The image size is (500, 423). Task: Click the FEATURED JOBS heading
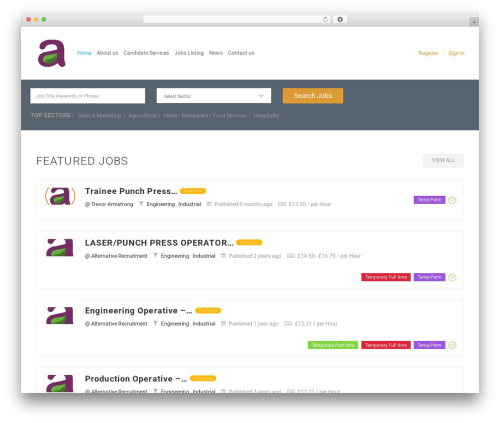pyautogui.click(x=82, y=161)
